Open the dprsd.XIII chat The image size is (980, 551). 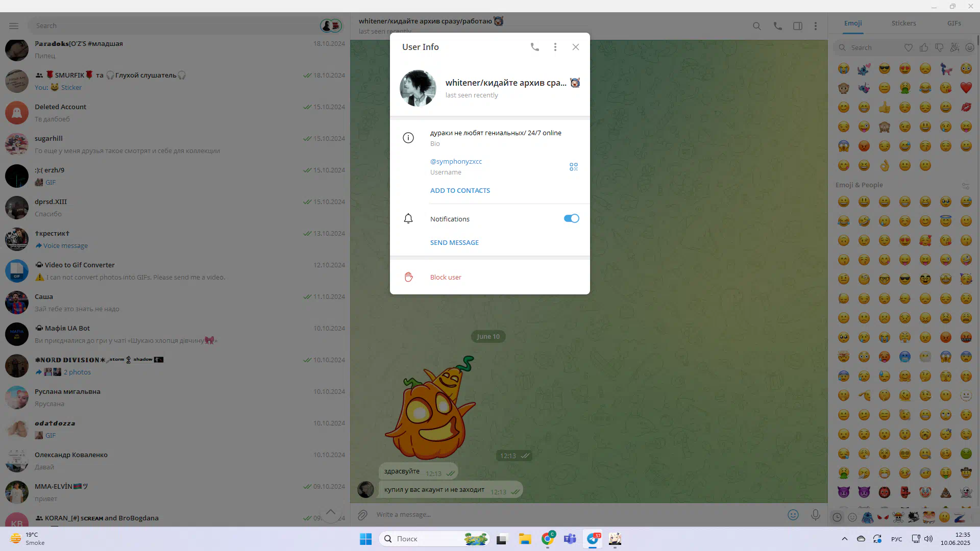coord(175,208)
